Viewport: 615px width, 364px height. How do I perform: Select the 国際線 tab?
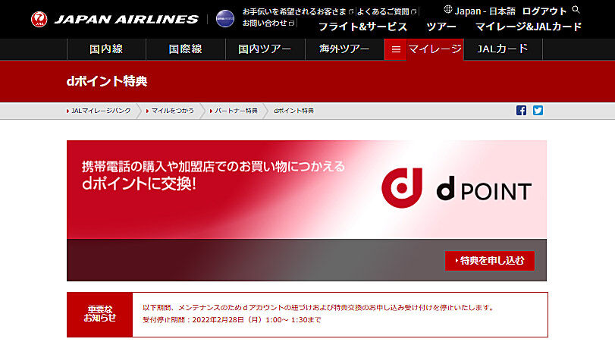click(185, 50)
